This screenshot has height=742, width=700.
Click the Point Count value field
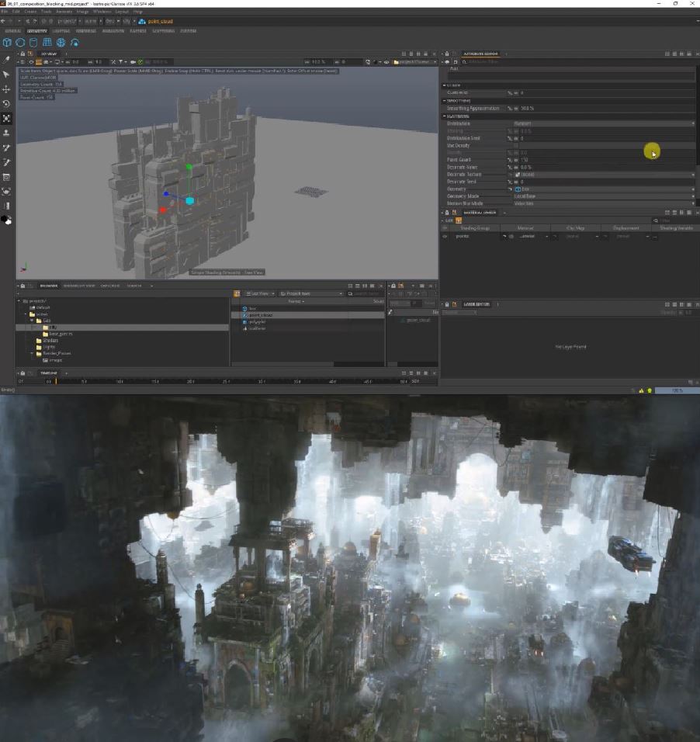(x=607, y=160)
